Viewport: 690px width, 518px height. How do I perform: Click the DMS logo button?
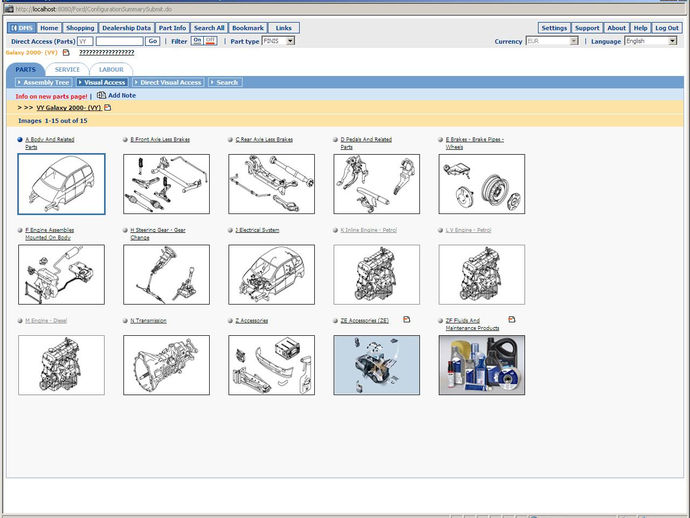tap(22, 28)
